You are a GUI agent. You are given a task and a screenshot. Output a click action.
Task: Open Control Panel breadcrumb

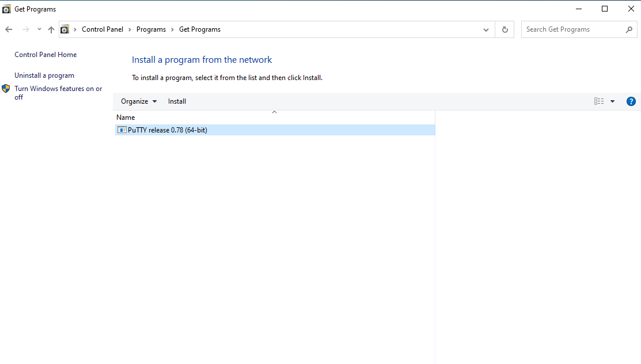pyautogui.click(x=102, y=29)
